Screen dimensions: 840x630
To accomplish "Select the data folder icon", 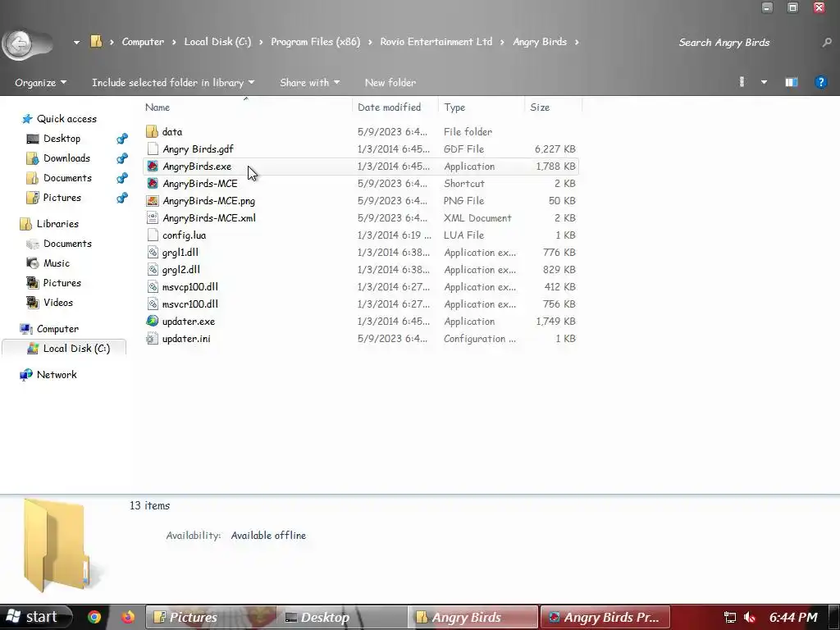I will pyautogui.click(x=152, y=131).
